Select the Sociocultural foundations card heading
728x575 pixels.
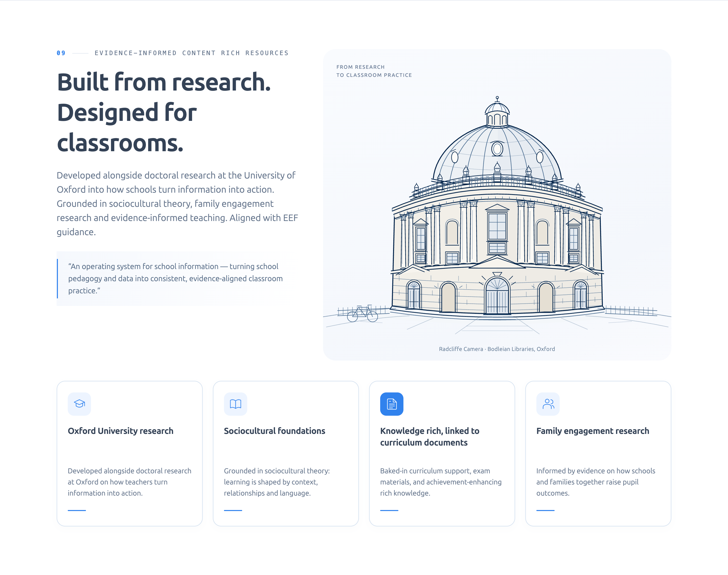point(274,431)
